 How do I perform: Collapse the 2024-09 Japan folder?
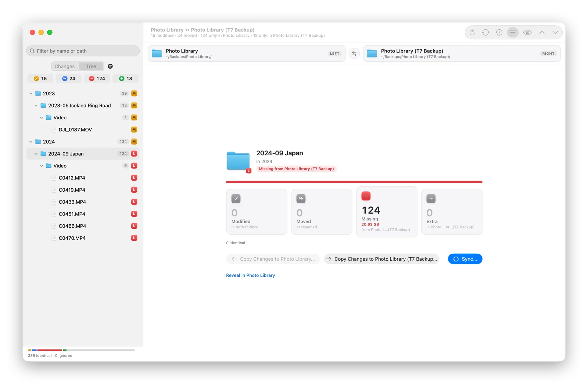click(x=36, y=154)
